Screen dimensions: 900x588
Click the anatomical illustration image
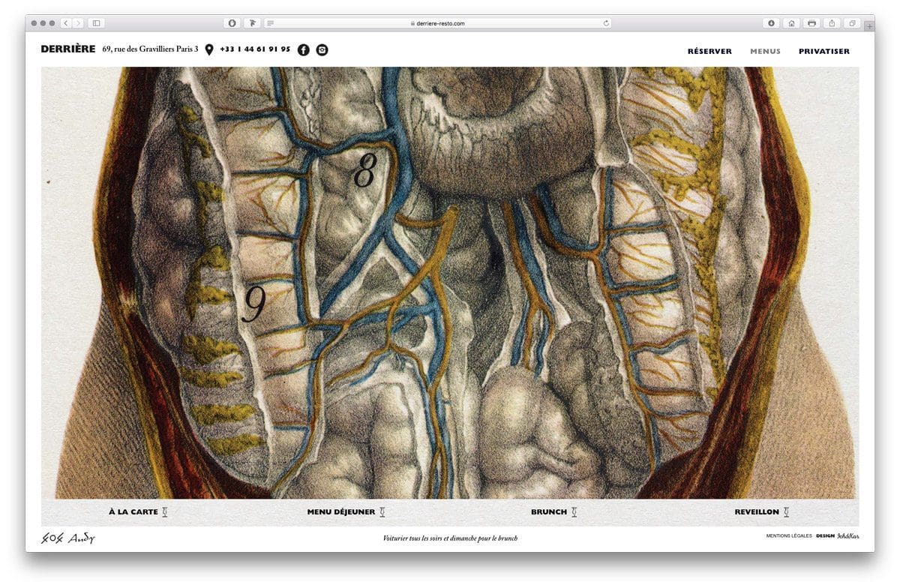[x=450, y=283]
